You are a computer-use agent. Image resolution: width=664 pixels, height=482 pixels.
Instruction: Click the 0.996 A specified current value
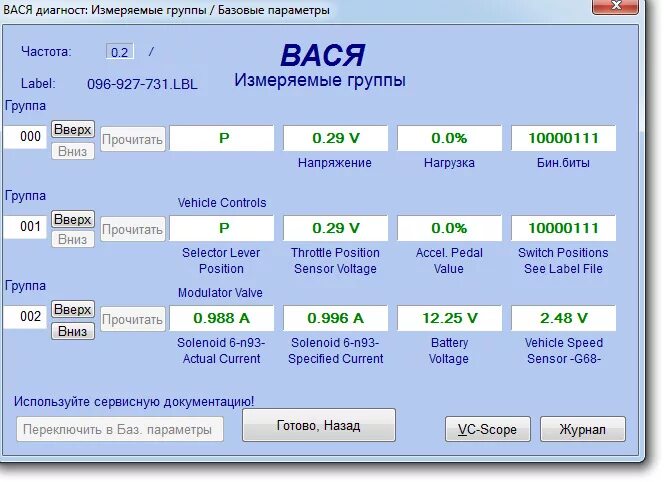(335, 318)
